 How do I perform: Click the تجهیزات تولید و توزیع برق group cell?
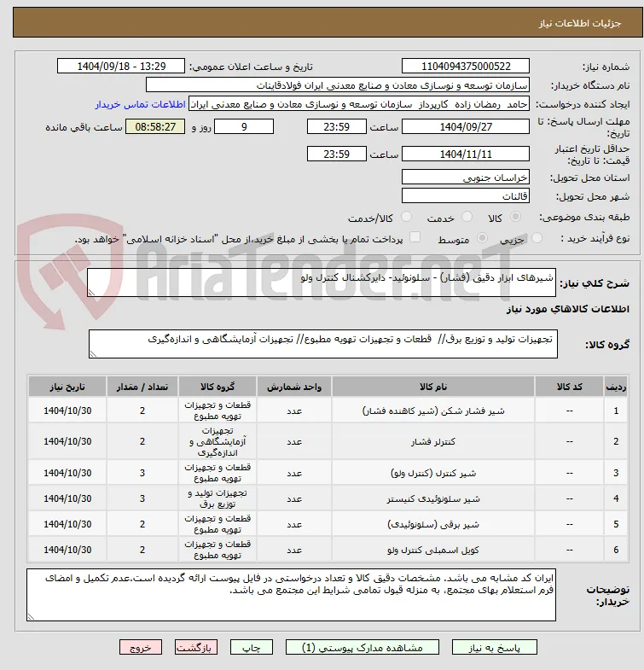pyautogui.click(x=218, y=498)
